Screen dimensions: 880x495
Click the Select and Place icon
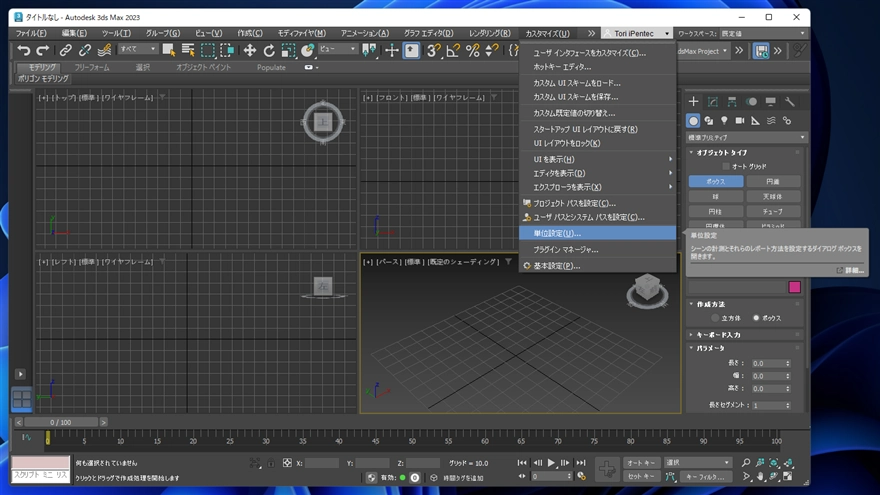pos(308,51)
